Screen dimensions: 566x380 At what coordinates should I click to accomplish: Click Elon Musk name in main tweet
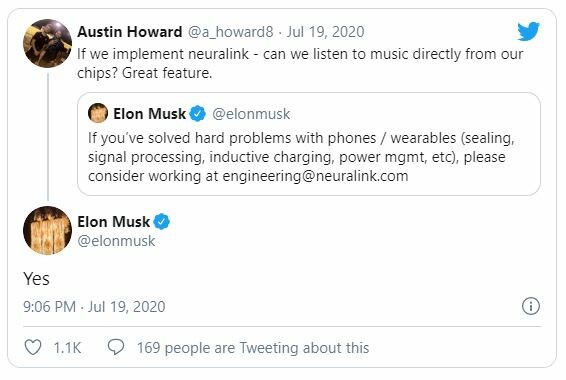pos(113,222)
